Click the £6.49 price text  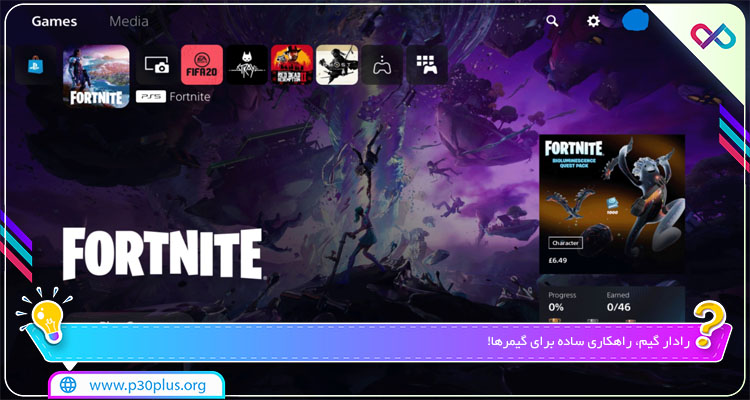click(557, 261)
